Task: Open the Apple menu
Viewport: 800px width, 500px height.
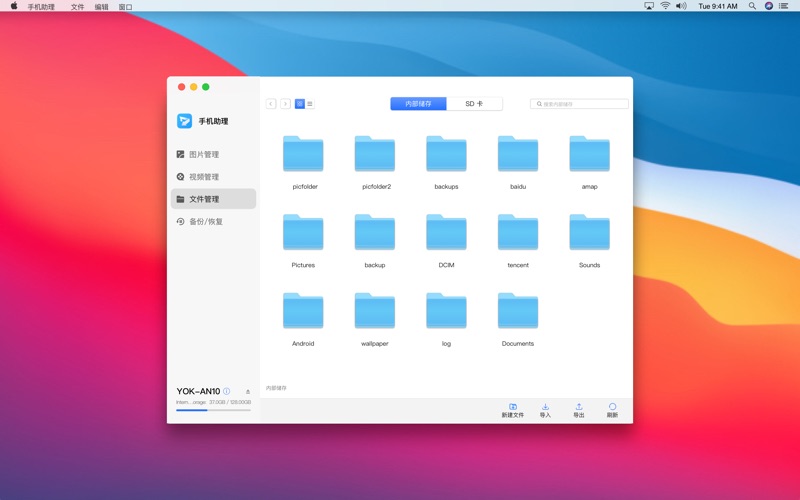Action: [14, 6]
